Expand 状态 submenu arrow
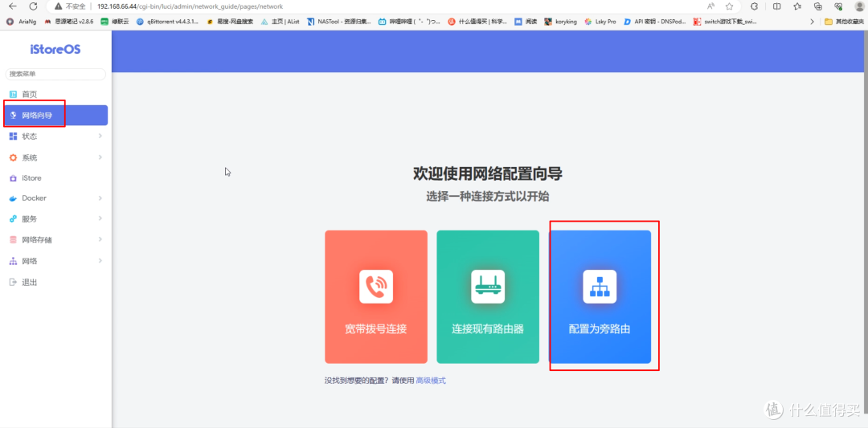Screen dimensions: 868x428 [x=100, y=136]
